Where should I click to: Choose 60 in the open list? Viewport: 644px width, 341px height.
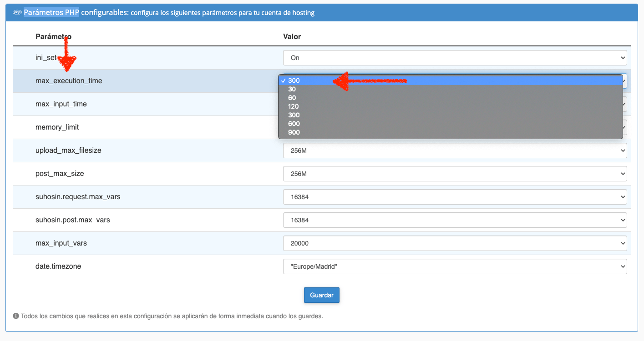450,98
